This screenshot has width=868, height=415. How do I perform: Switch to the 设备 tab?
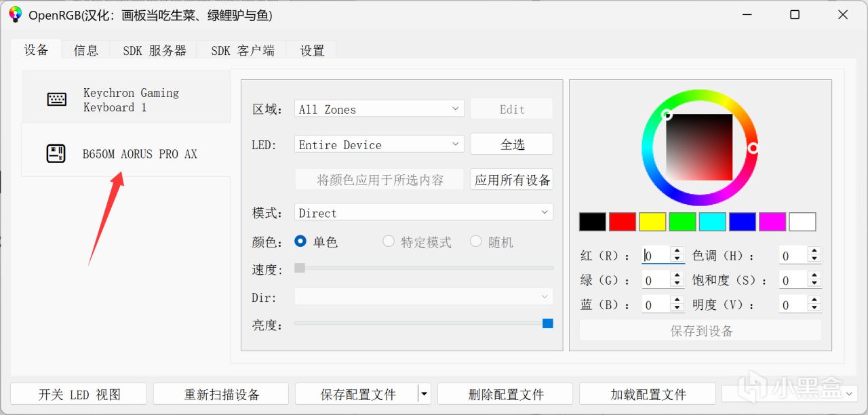[36, 50]
